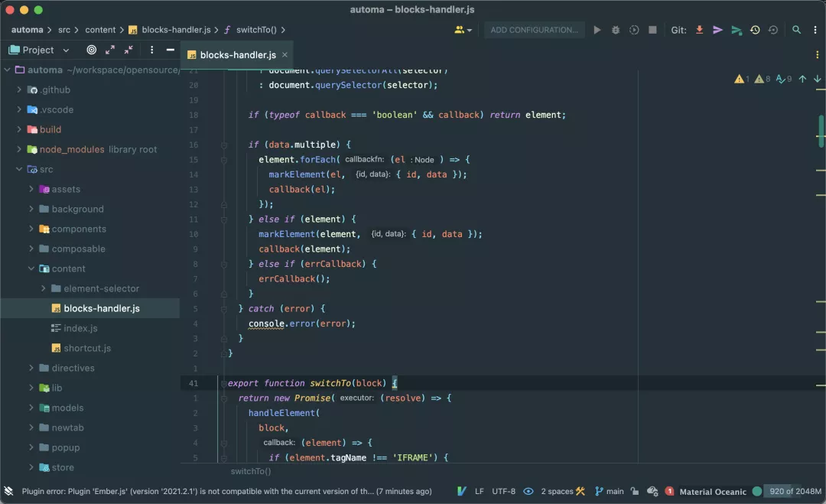Click the Git Push icon
The image size is (826, 504).
tap(736, 30)
